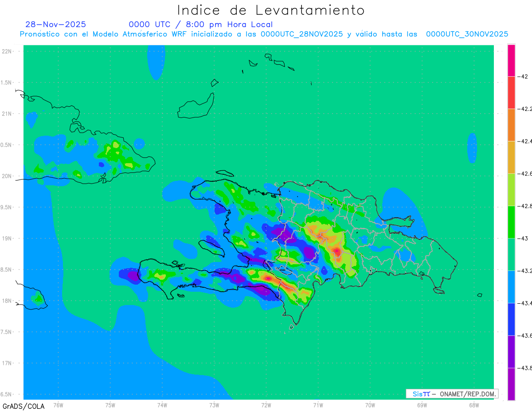Click the '20N' latitude label
Viewport: 532px width, 411px height.
point(8,176)
